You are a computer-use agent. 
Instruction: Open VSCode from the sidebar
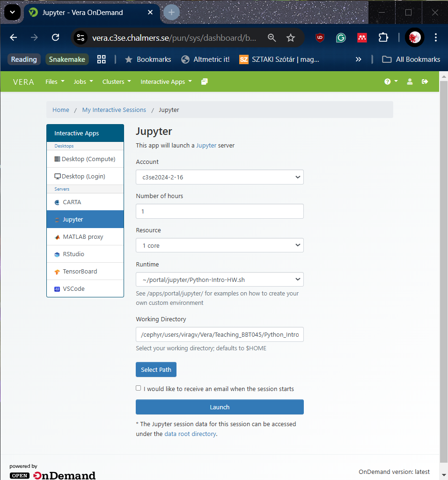pyautogui.click(x=73, y=288)
